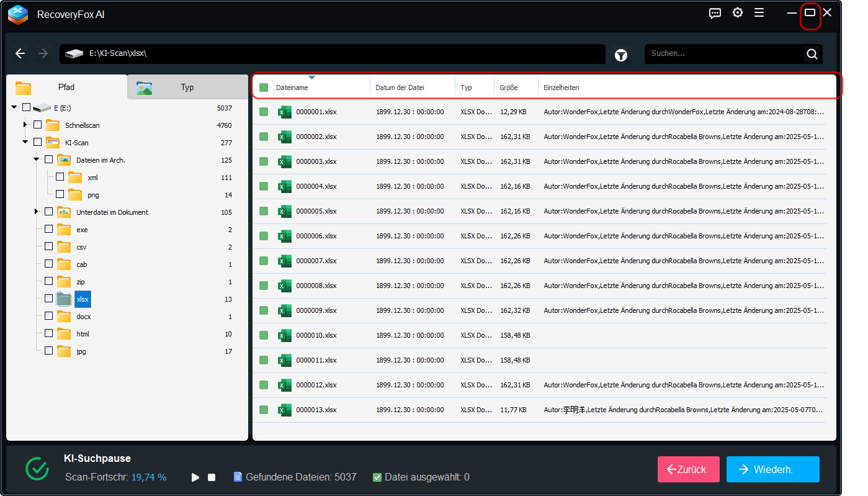Click the RecoveryFox AI logo
This screenshot has width=868, height=496.
tap(19, 14)
